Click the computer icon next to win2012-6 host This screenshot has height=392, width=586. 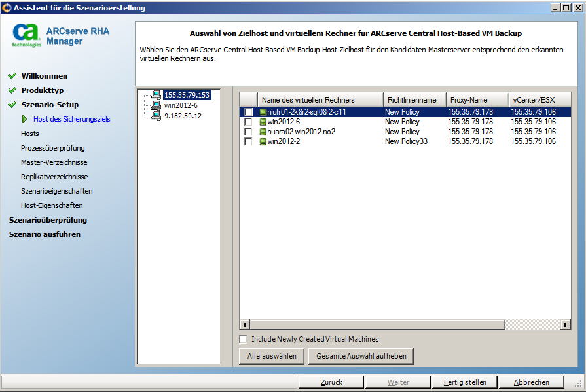[156, 105]
